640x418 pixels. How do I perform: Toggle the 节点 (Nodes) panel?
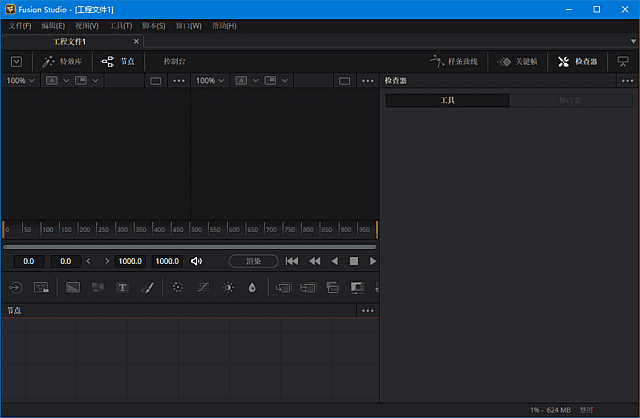tap(118, 61)
